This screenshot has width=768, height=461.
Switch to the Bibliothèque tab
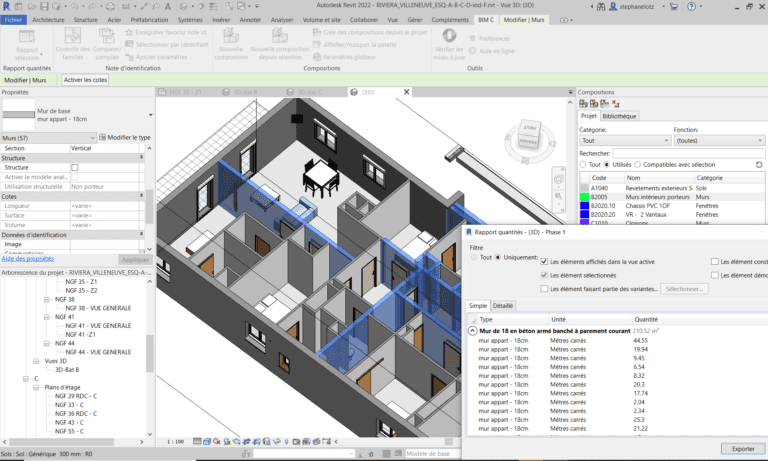[619, 116]
